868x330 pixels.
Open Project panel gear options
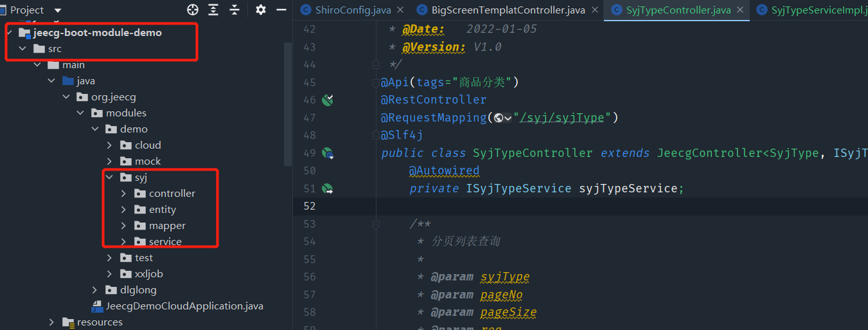pos(260,10)
